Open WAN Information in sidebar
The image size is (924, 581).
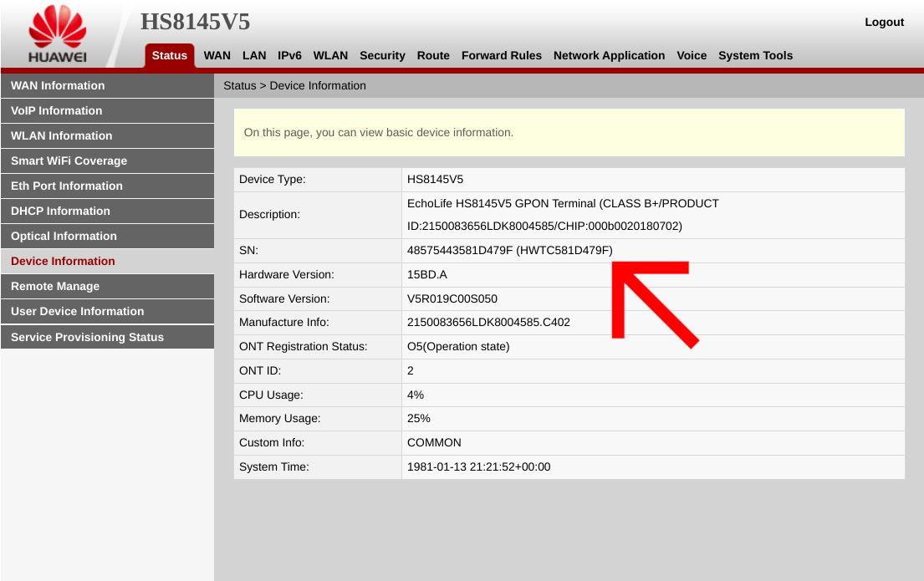point(107,85)
